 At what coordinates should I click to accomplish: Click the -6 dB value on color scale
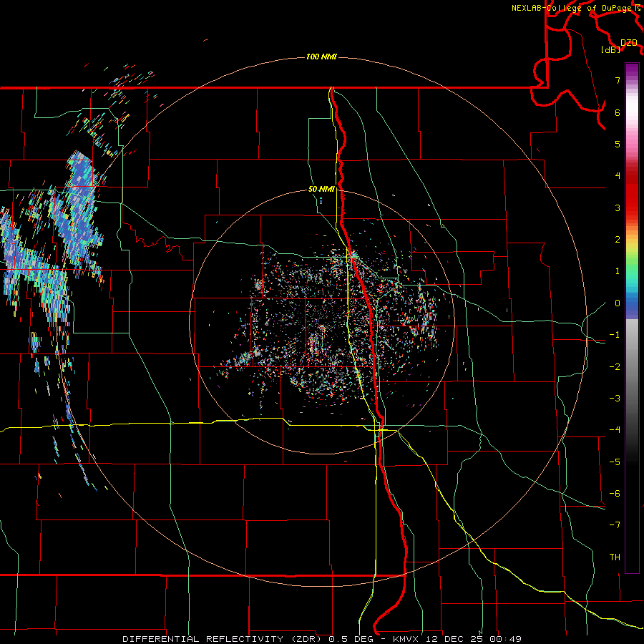tap(615, 494)
